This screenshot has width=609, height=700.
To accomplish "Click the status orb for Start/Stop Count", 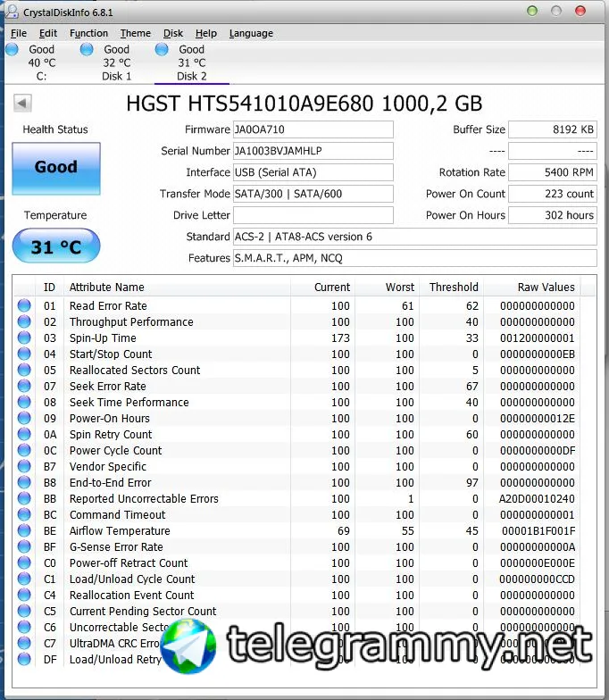I will click(x=24, y=354).
